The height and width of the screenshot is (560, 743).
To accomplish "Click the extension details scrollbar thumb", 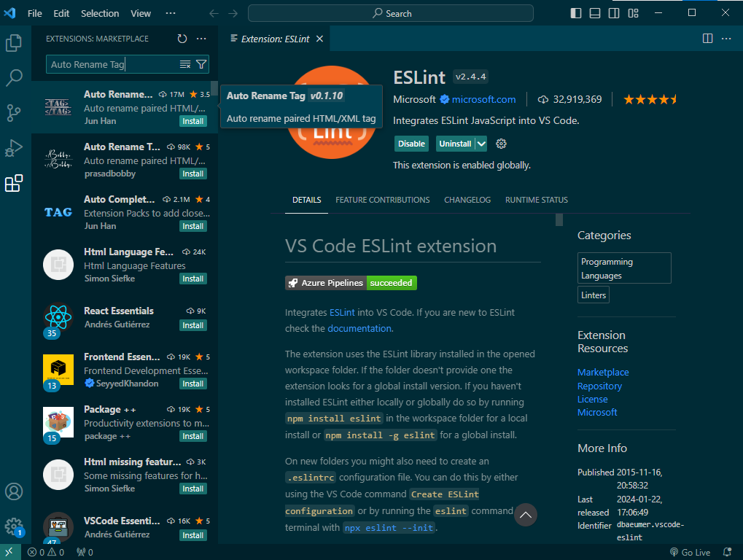I will 559,220.
